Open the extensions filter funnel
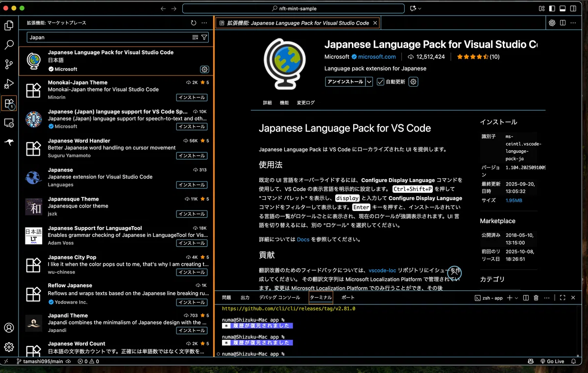588x373 pixels. (x=204, y=37)
